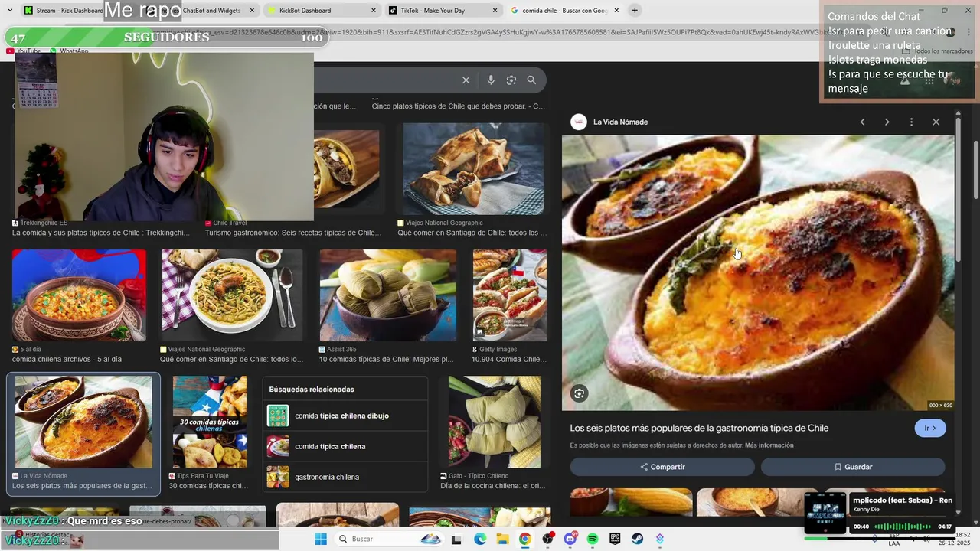The height and width of the screenshot is (551, 980).
Task: Start voice search via the microphone icon
Action: pyautogui.click(x=491, y=80)
